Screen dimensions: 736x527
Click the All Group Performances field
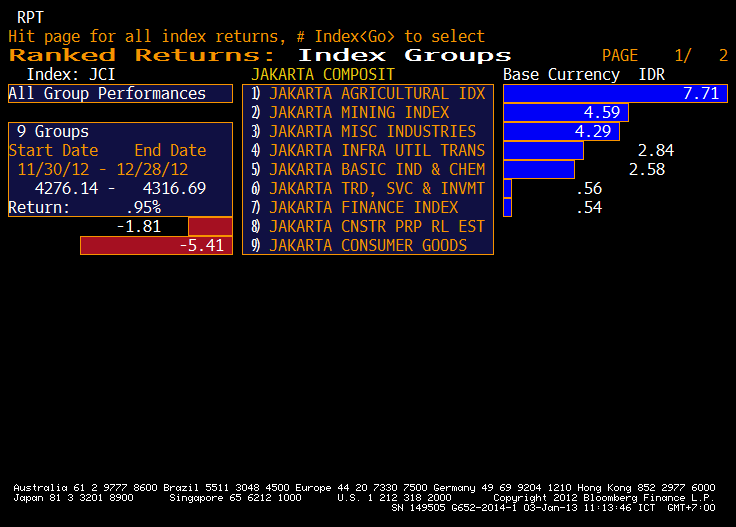click(x=120, y=94)
